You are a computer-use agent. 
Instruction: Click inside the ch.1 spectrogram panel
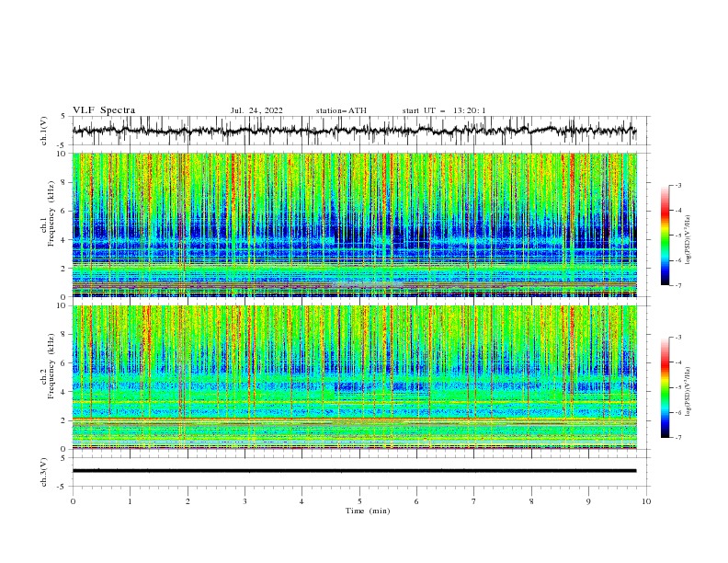(355, 224)
